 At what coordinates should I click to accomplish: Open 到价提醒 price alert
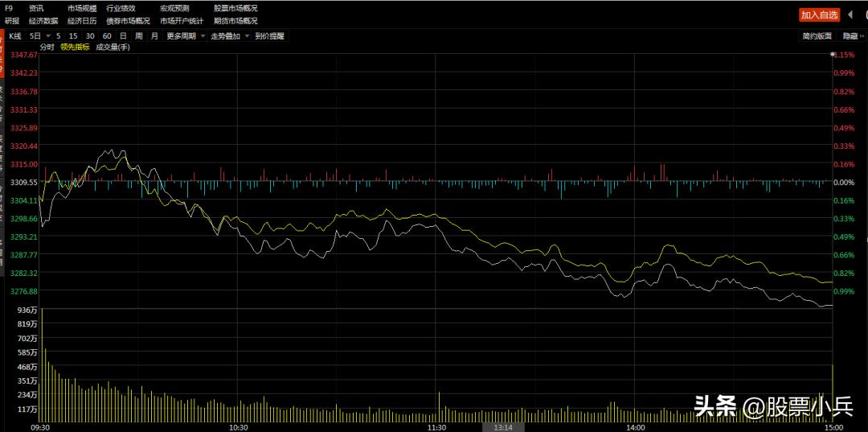click(269, 36)
